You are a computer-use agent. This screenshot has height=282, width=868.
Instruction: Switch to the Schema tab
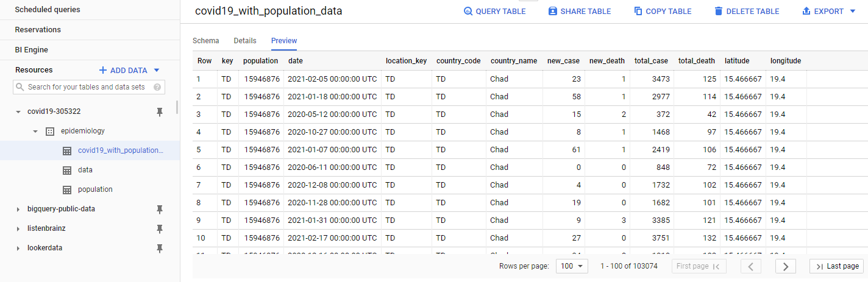click(x=205, y=41)
